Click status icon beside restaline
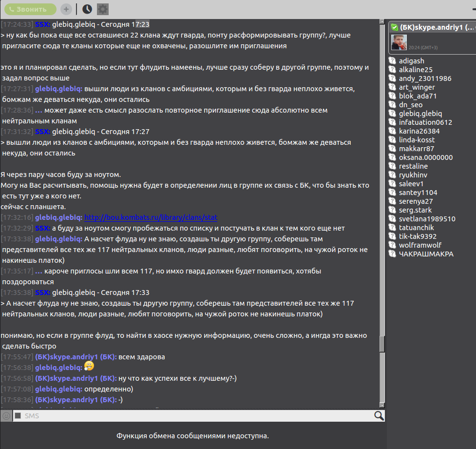Screen dimensions: 476x449 (393, 166)
